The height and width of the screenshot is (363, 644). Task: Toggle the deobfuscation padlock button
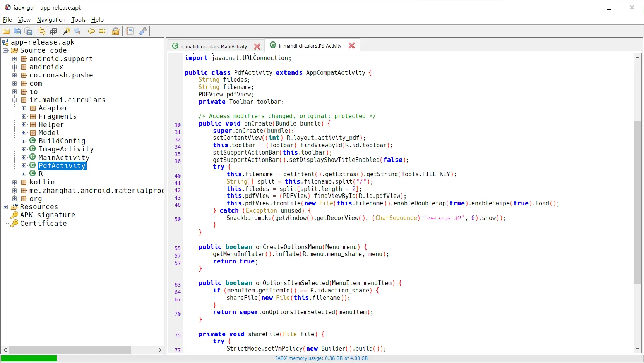[x=115, y=31]
